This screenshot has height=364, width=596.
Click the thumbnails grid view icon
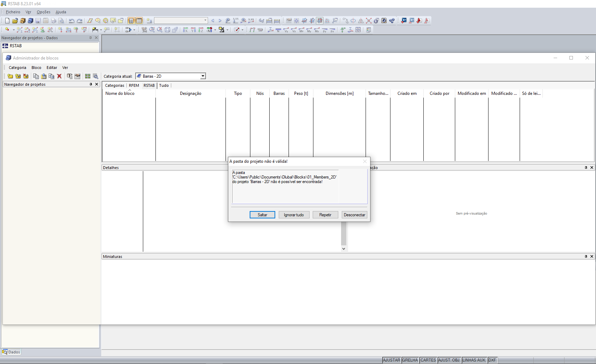[88, 76]
